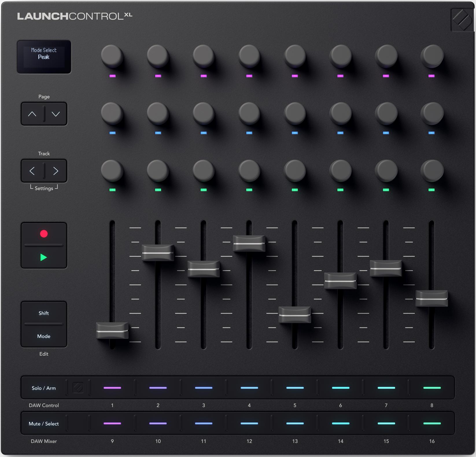
Task: Click the Page up arrow
Action: [x=32, y=113]
